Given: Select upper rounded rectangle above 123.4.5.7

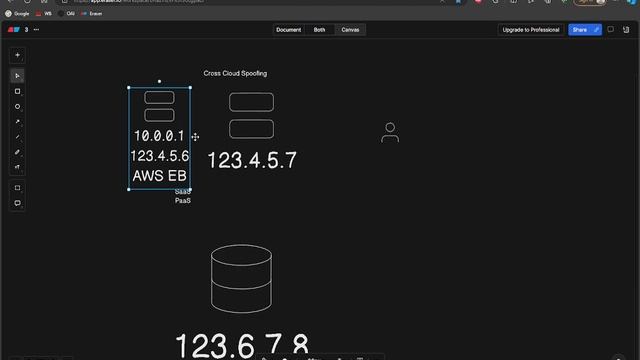Looking at the screenshot, I should [x=251, y=102].
